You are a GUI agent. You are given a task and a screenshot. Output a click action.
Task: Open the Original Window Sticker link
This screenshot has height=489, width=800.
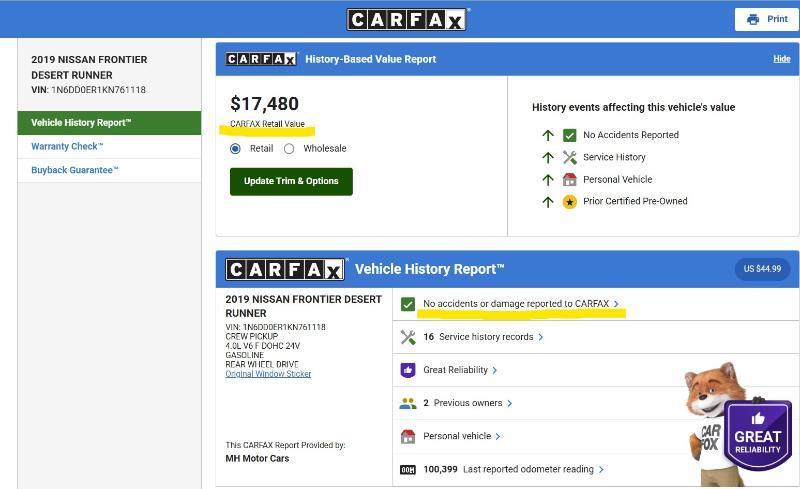(x=268, y=374)
